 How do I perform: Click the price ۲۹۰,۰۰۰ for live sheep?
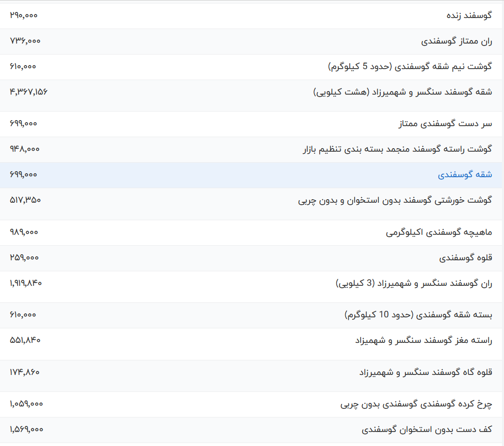tap(24, 16)
